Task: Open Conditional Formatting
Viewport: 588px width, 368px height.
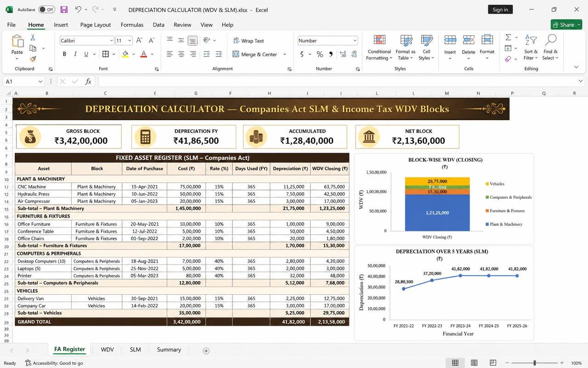Action: [379, 47]
